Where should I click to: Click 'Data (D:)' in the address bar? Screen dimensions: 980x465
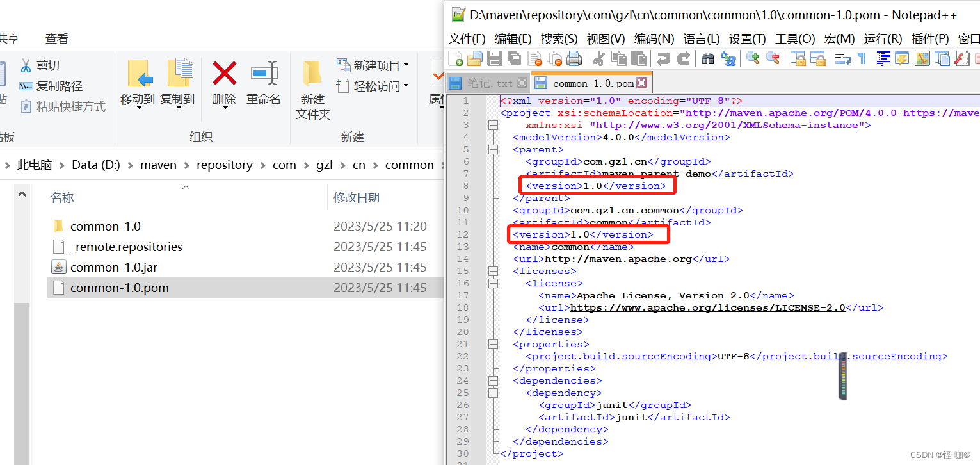(x=96, y=165)
